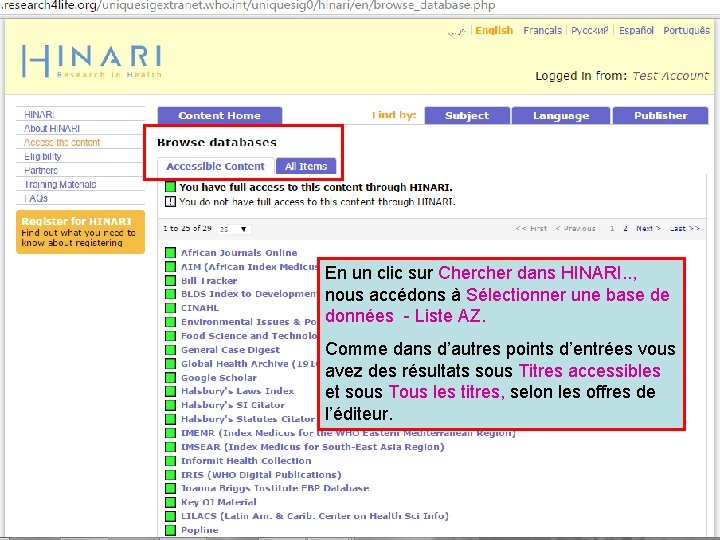The height and width of the screenshot is (540, 720).
Task: Open General Case Digest link
Action: [230, 350]
